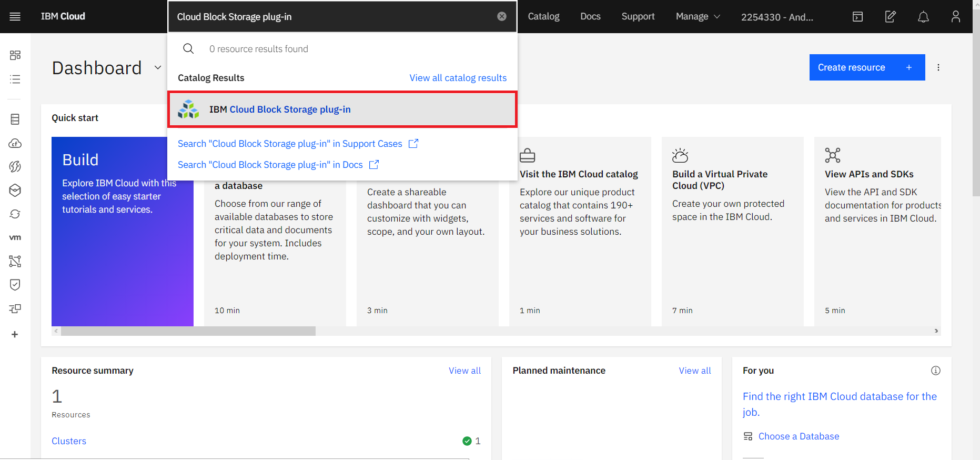Open the Schematics refresh sidebar icon

click(15, 214)
